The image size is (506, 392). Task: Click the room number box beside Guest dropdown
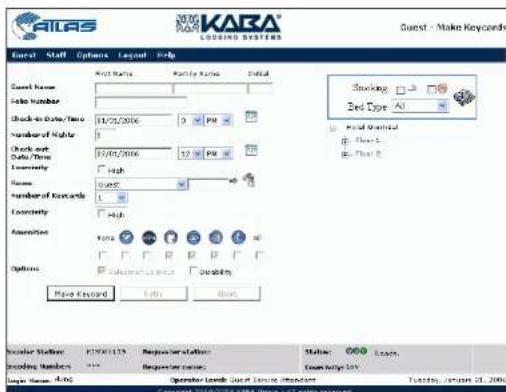pos(208,184)
